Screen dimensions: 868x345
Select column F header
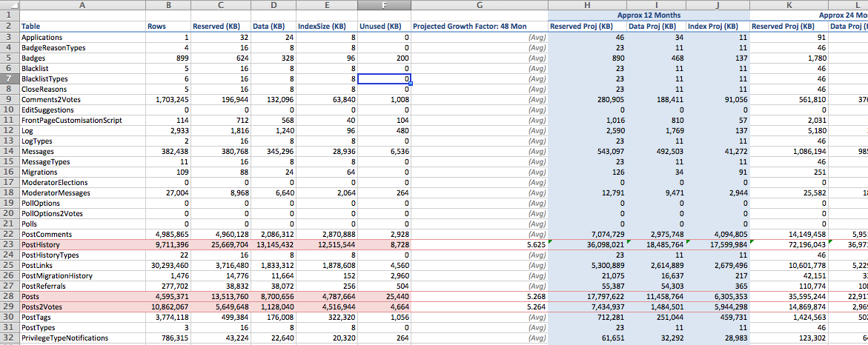pos(384,5)
